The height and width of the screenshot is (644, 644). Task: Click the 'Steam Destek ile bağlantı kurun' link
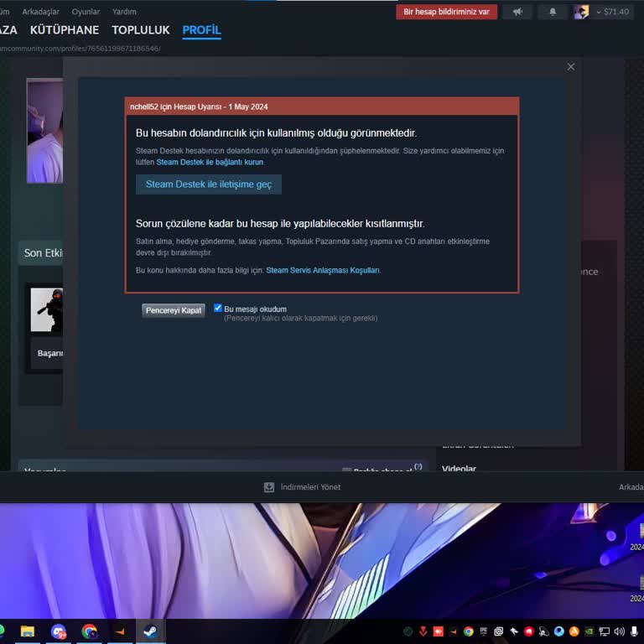coord(210,162)
